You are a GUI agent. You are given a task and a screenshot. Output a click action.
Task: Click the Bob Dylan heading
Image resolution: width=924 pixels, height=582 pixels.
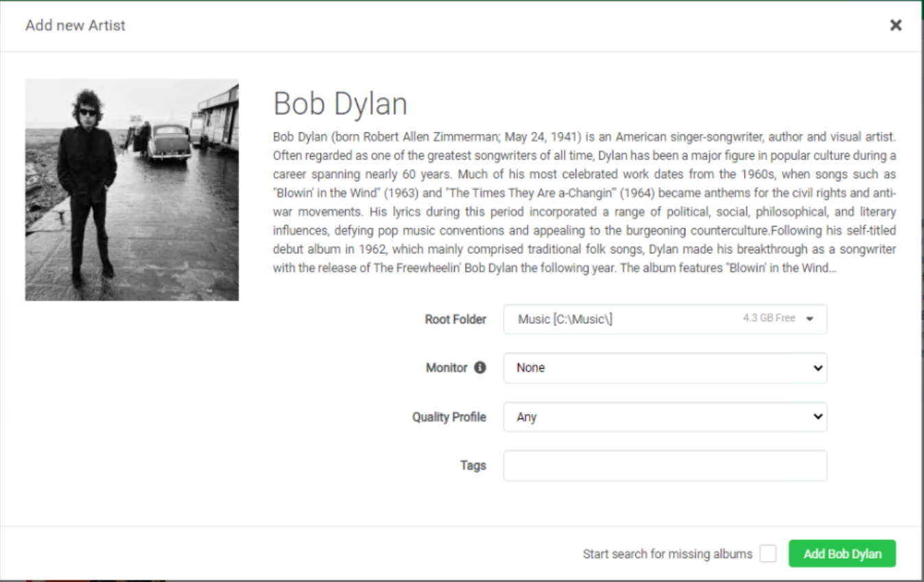point(340,104)
